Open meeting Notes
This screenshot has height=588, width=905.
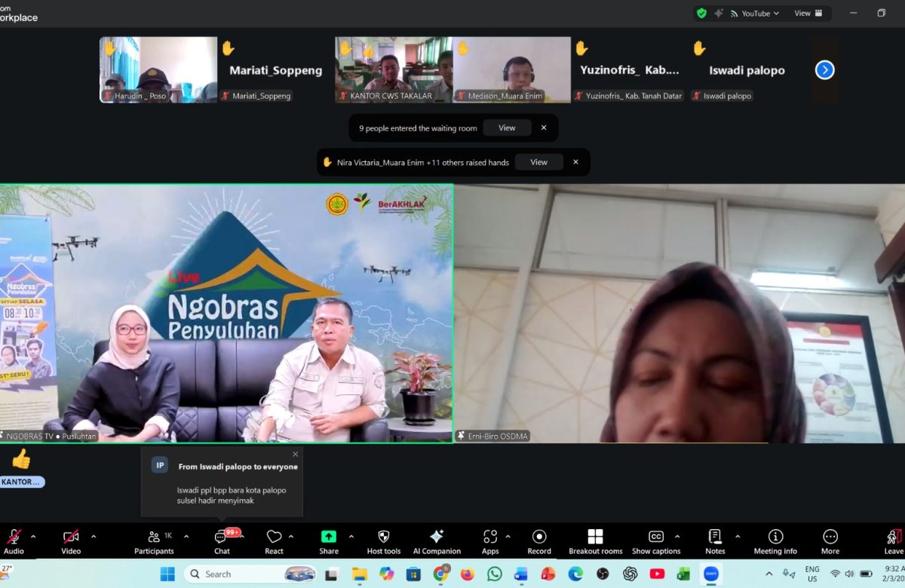[715, 542]
